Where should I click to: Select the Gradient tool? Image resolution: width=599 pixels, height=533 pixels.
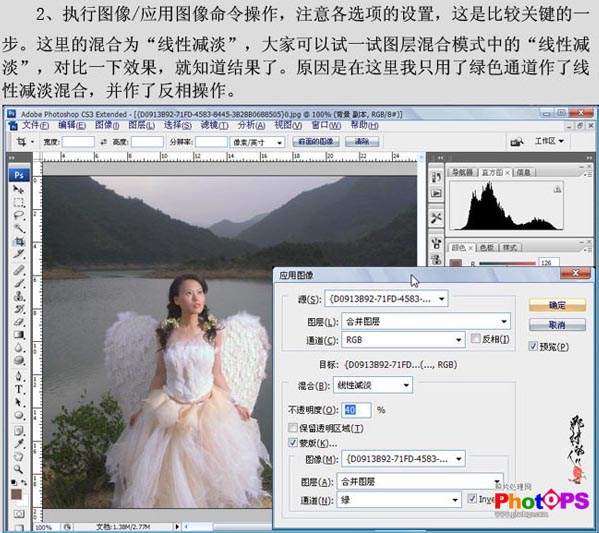[x=18, y=335]
